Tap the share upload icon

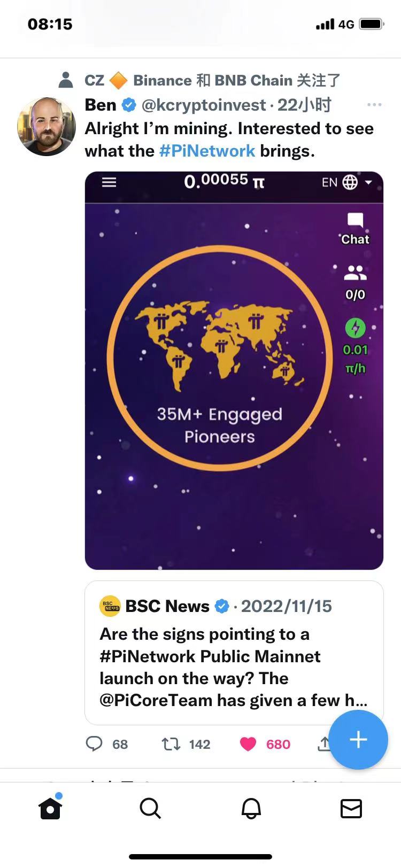[324, 743]
